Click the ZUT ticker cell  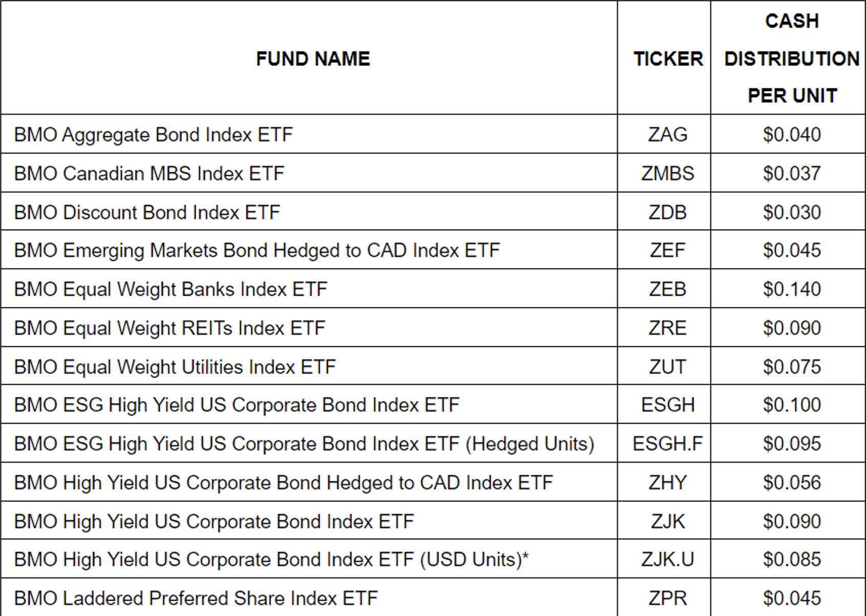pos(667,367)
